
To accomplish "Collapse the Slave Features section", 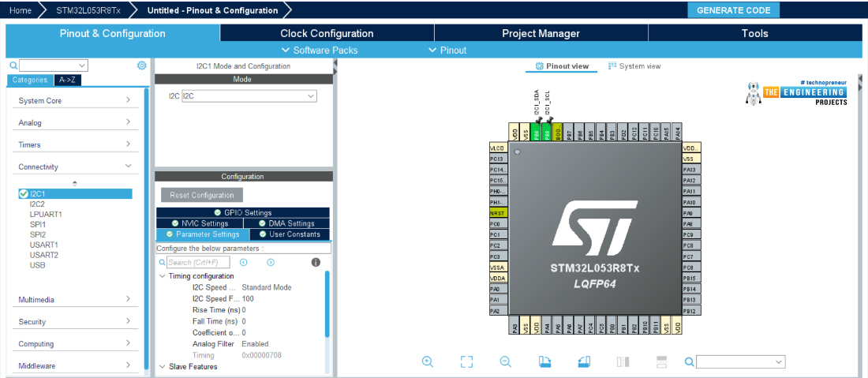I will [x=162, y=366].
